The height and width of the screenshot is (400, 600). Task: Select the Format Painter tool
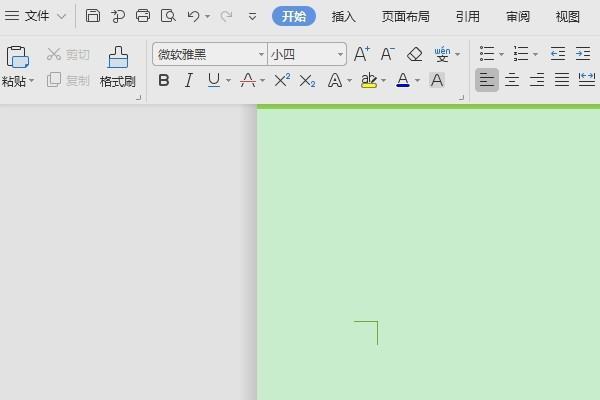point(118,66)
